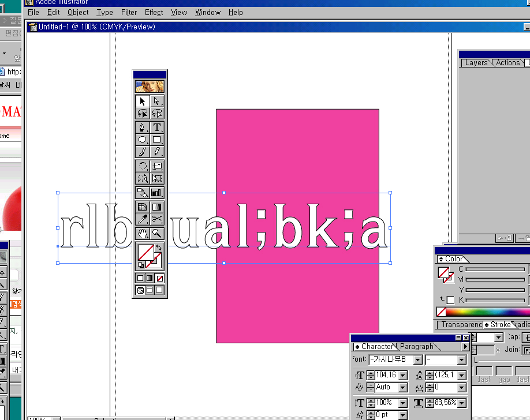The height and width of the screenshot is (420, 530).
Task: Choose the Ellipse tool
Action: pyautogui.click(x=143, y=140)
